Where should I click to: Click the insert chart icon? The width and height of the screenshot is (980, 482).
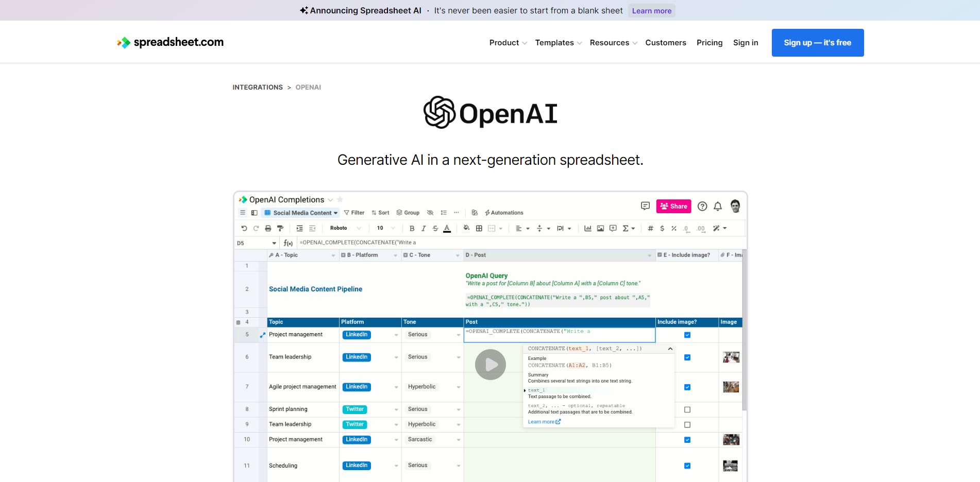click(588, 228)
